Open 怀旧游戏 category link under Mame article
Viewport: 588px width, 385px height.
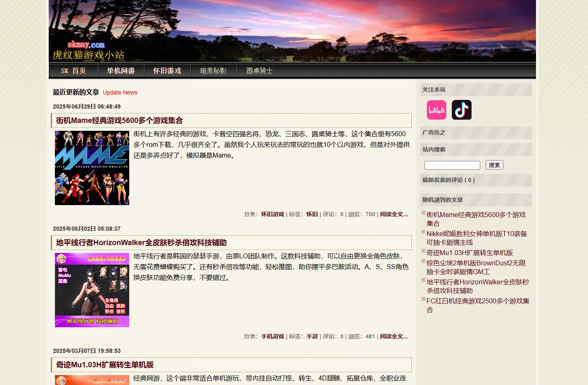point(273,215)
